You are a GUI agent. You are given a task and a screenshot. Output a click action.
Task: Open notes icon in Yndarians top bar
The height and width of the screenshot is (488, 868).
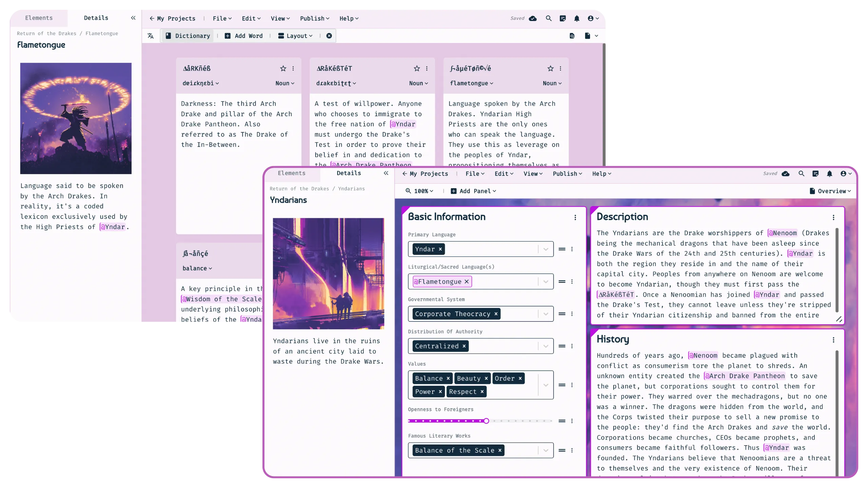pyautogui.click(x=815, y=174)
